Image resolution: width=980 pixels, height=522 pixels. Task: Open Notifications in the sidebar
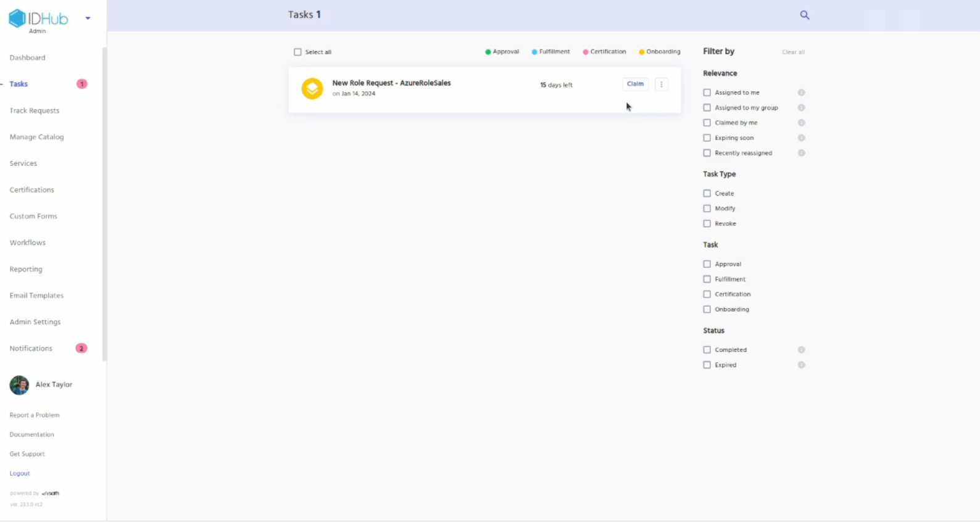31,349
